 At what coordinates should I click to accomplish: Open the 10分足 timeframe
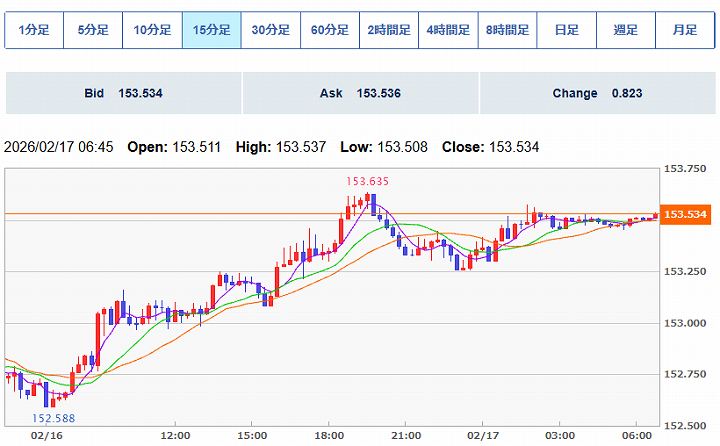tap(152, 30)
